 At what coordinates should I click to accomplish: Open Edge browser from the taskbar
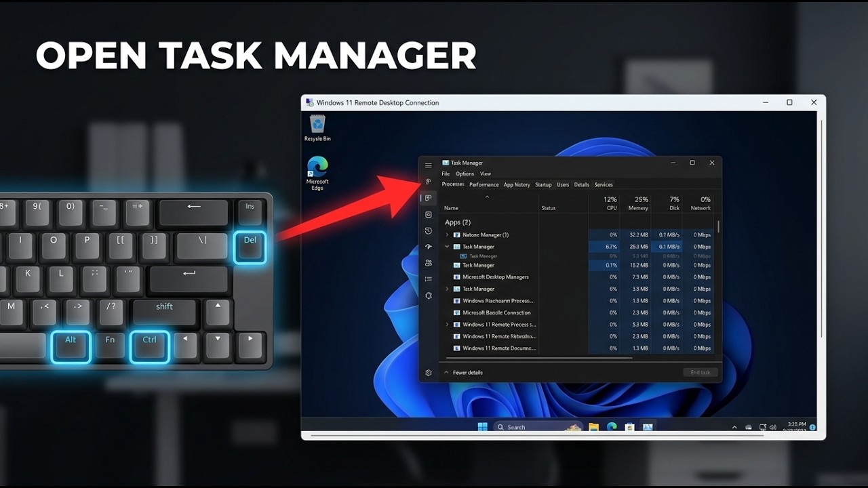click(x=612, y=427)
